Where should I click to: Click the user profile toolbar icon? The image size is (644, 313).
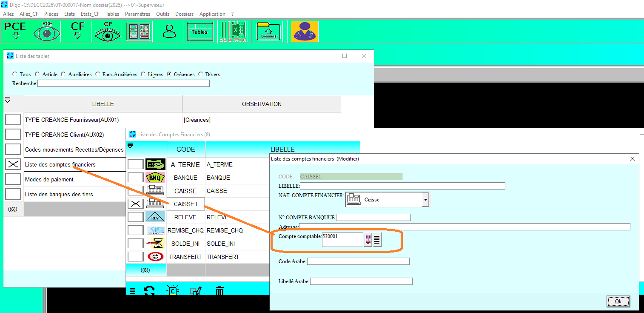[169, 32]
